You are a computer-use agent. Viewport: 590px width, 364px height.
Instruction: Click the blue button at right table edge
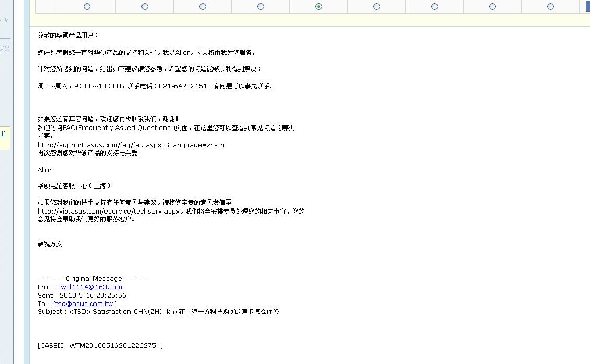(587, 6)
